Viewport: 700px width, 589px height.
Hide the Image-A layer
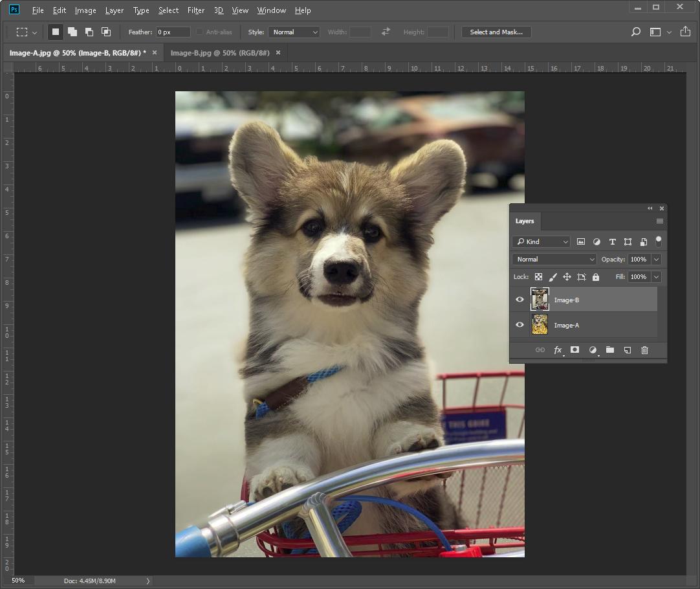point(520,325)
